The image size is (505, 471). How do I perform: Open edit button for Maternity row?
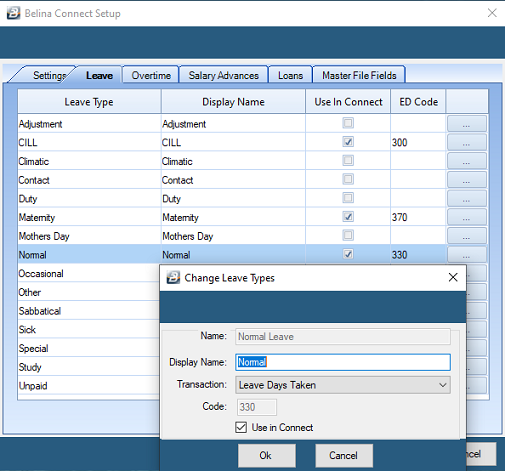coord(467,217)
